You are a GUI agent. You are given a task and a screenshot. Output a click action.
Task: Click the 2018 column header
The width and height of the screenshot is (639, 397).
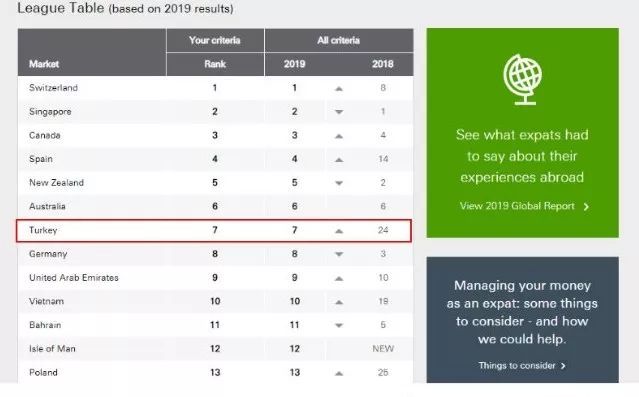[x=383, y=64]
